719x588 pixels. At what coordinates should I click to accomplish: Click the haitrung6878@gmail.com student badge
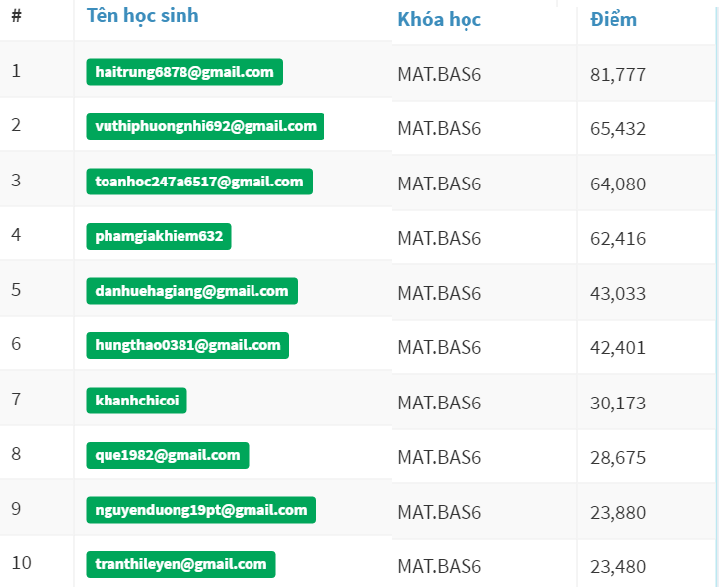[x=184, y=72]
